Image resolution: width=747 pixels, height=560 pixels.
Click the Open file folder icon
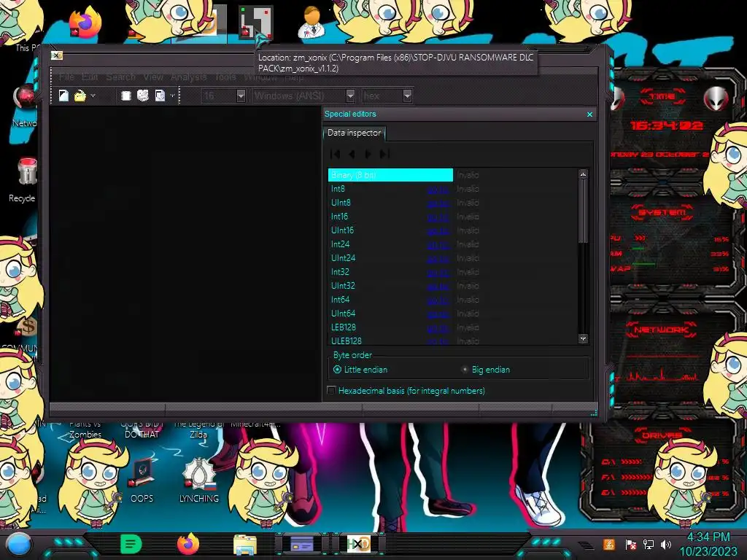pyautogui.click(x=80, y=96)
